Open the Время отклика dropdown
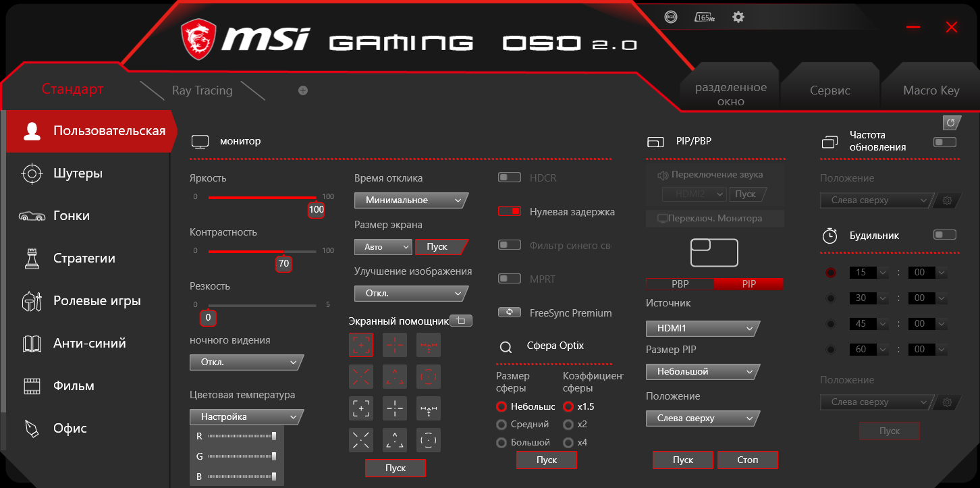Viewport: 980px width, 488px height. (x=411, y=200)
